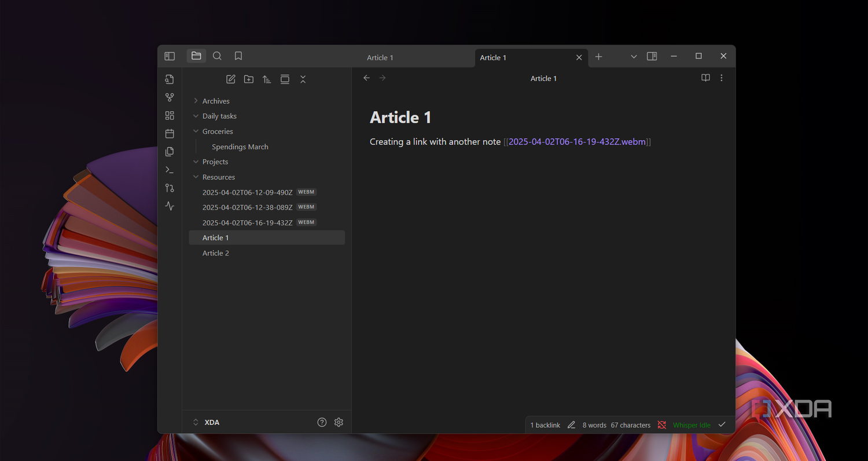Open the XDA vault switcher
The height and width of the screenshot is (461, 868).
[x=207, y=422]
